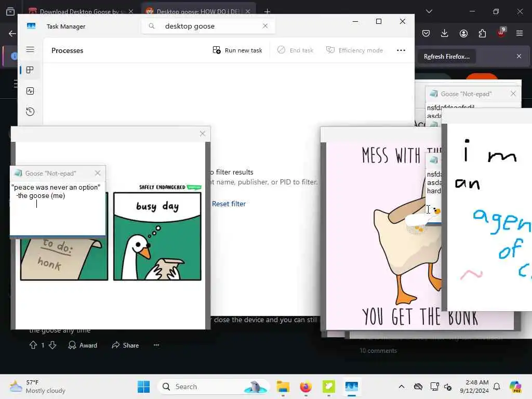Open Firefox Pocket save icon
The width and height of the screenshot is (532, 399).
point(426,33)
